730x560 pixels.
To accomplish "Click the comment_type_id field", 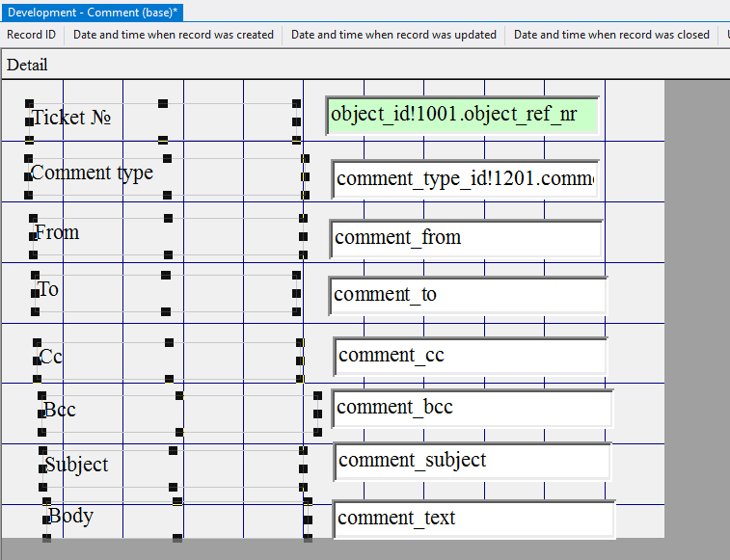I will (465, 179).
